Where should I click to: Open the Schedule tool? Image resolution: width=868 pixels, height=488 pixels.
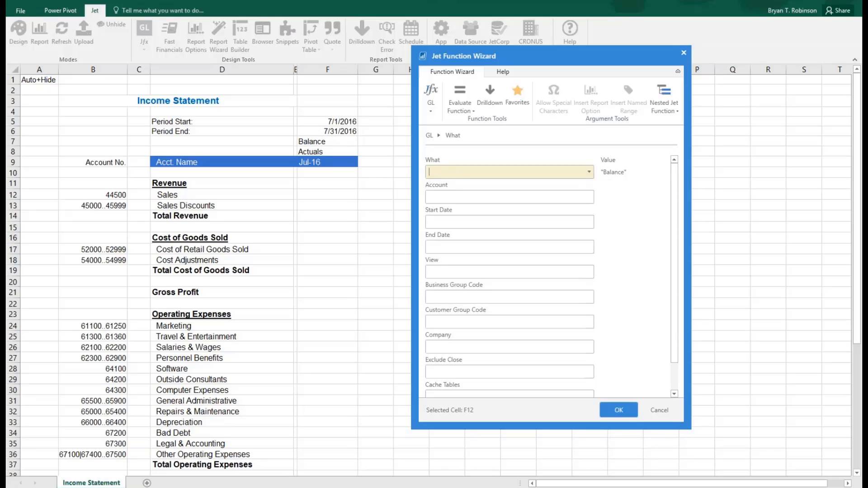click(410, 32)
